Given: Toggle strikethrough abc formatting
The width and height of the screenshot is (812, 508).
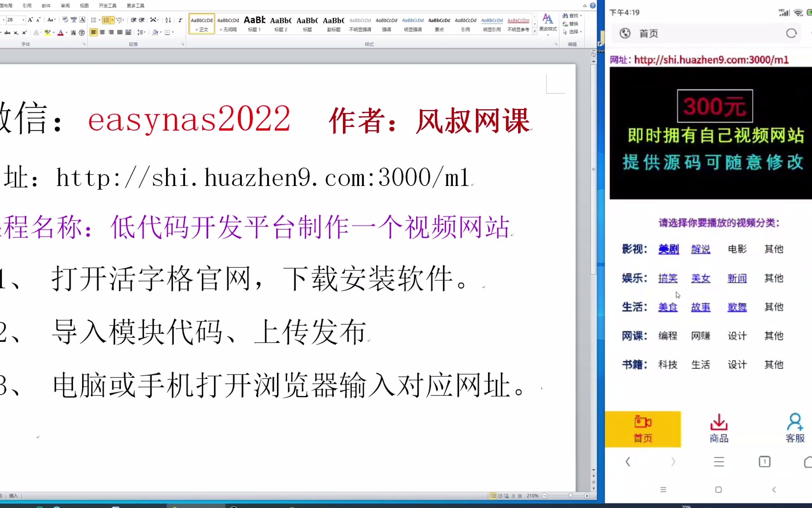Looking at the screenshot, I should pyautogui.click(x=7, y=32).
